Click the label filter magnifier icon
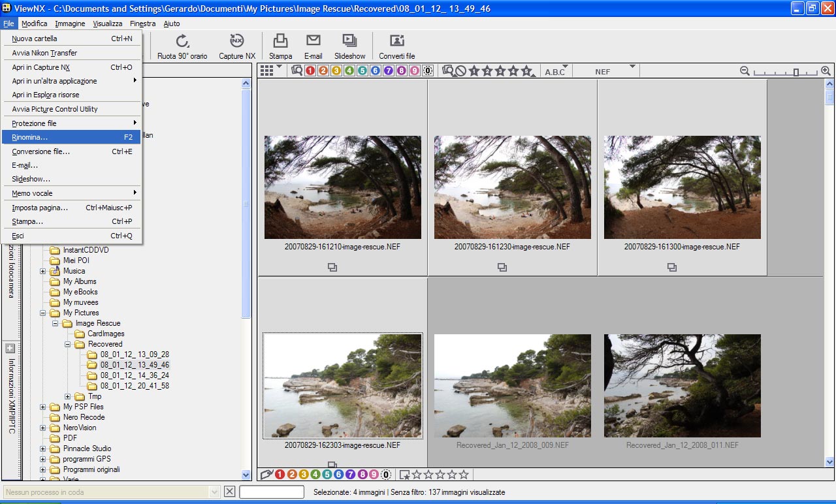Viewport: 836px width, 504px height. 297,71
